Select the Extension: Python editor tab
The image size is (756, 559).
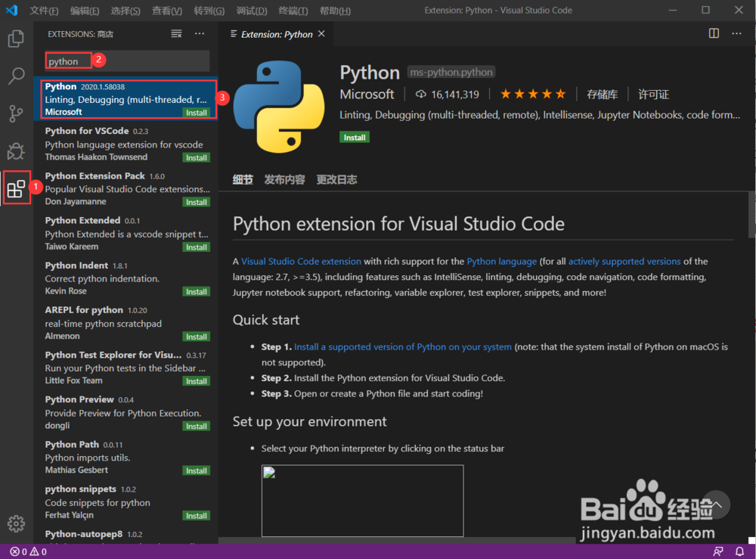(x=276, y=34)
